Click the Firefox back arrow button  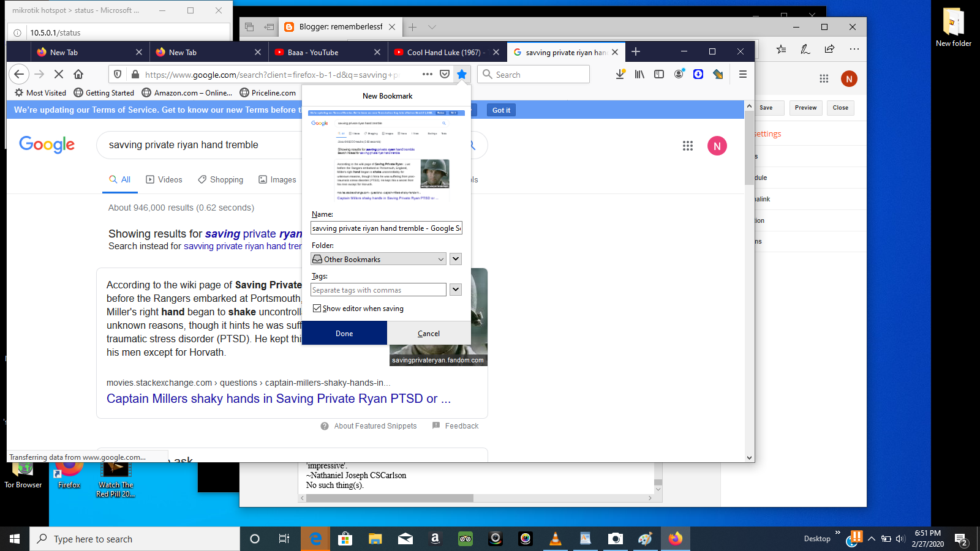click(19, 74)
